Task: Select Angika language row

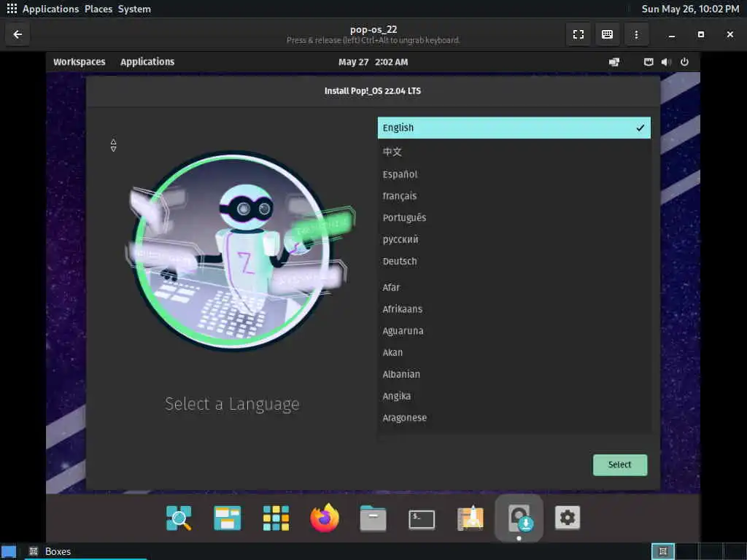Action: pyautogui.click(x=514, y=396)
